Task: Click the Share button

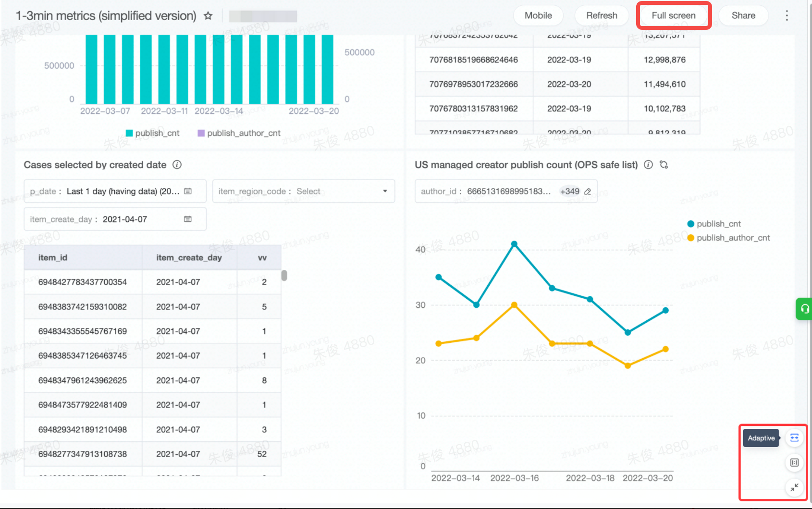Action: click(x=743, y=15)
